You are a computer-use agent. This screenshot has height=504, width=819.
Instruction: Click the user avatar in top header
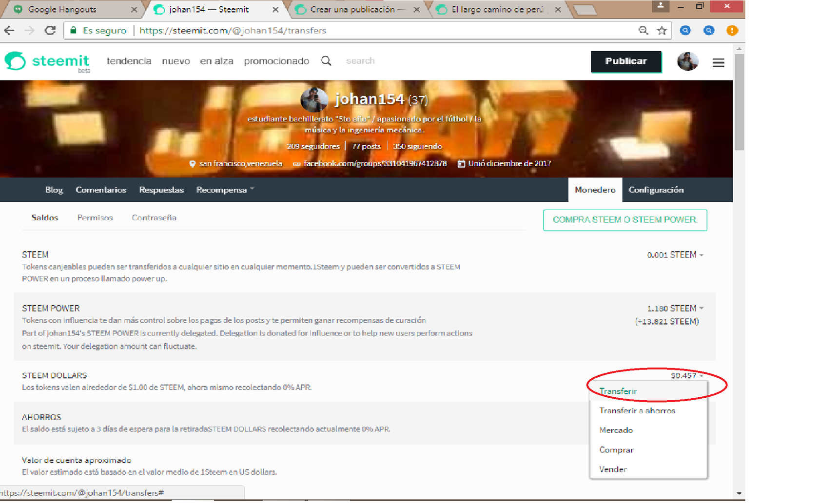[x=688, y=61]
